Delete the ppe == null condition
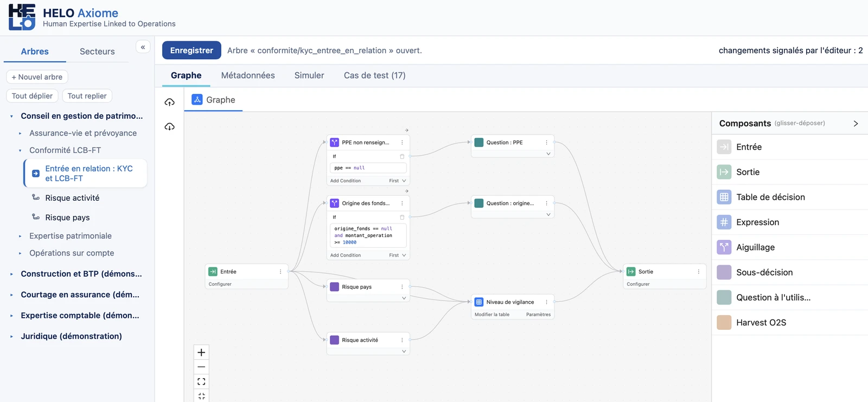 (402, 156)
